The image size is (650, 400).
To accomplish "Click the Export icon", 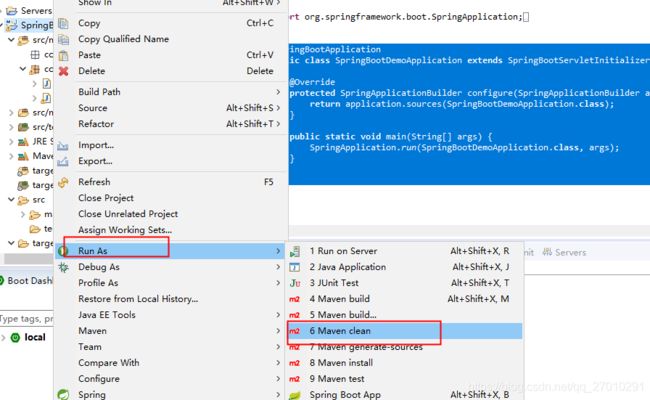I will [63, 161].
